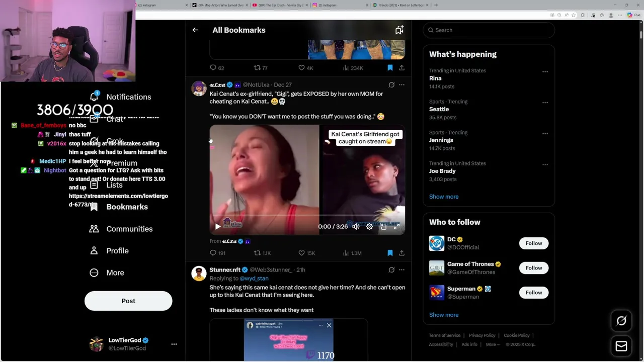Viewport: 644px width, 362px height.
Task: View analytics showing 1.3M views
Action: pos(352,253)
